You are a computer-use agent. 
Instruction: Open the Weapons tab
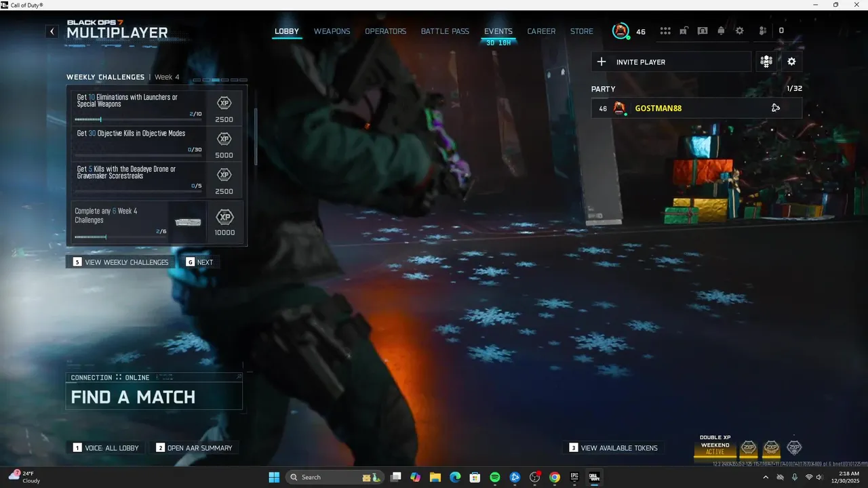(332, 31)
